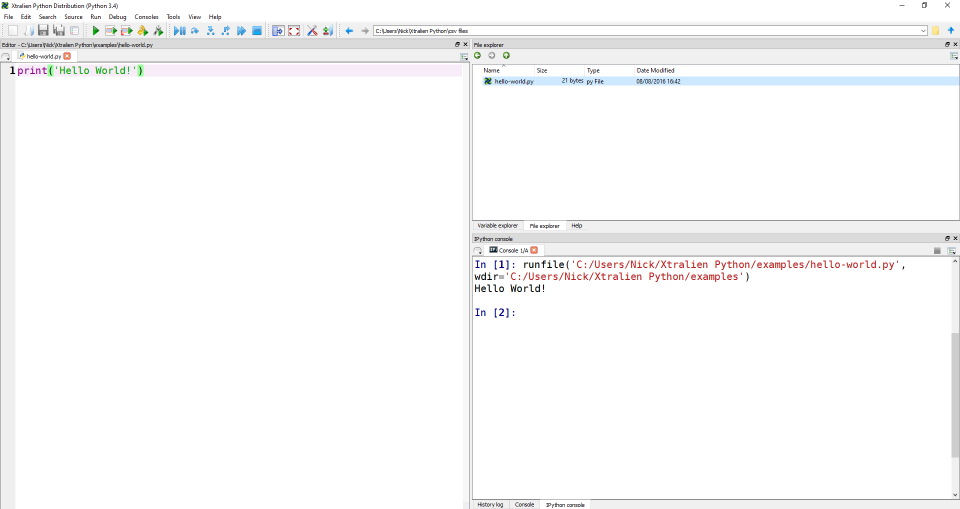960x509 pixels.
Task: Expand the working directory path dropdown
Action: (923, 31)
